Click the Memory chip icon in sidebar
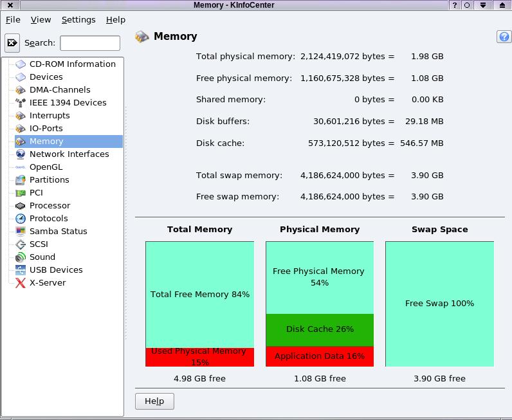The image size is (512, 420). tap(20, 142)
